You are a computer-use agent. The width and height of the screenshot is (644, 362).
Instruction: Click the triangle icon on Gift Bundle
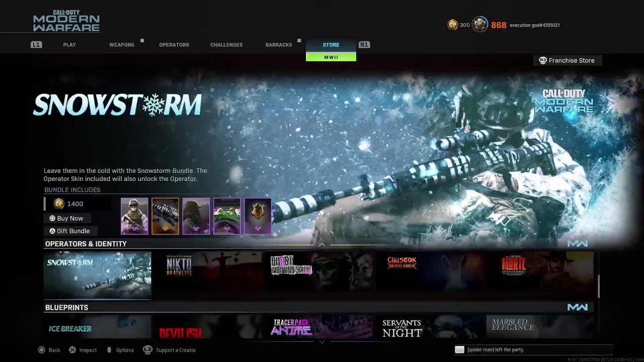coord(52,231)
